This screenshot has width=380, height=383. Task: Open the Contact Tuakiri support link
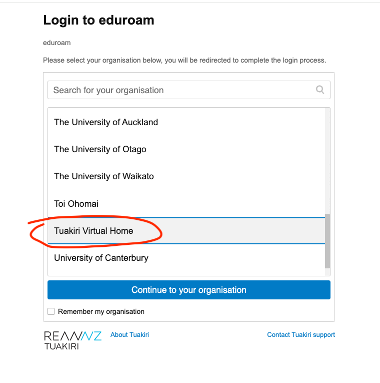coord(301,334)
